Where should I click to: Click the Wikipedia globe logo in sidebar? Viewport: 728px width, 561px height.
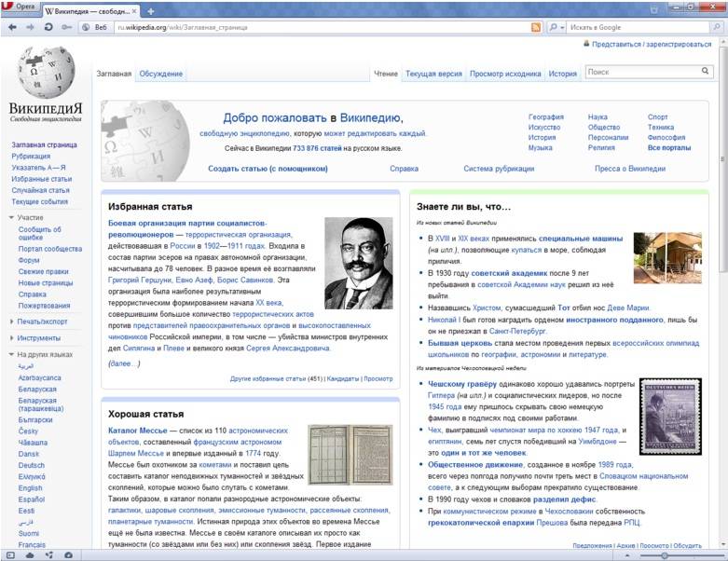pyautogui.click(x=46, y=72)
